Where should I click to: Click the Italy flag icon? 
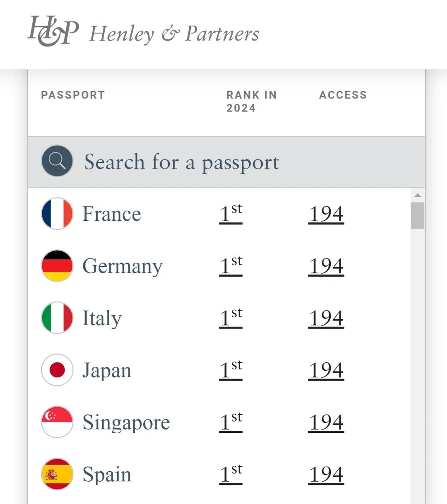[57, 318]
